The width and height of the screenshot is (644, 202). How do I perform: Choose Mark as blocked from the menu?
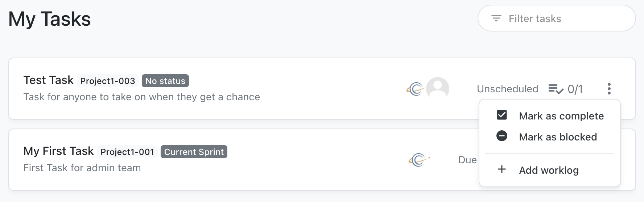[x=550, y=137]
